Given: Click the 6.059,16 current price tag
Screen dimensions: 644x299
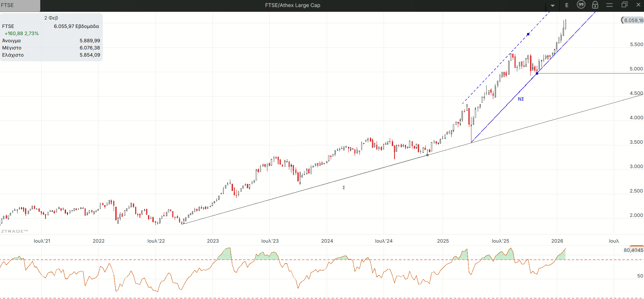Looking at the screenshot, I should pos(633,20).
